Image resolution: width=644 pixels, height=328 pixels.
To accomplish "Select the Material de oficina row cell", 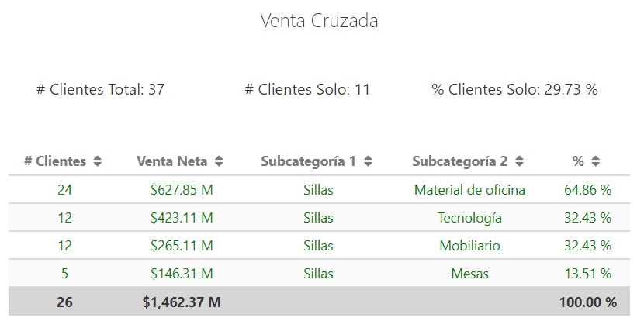I will point(469,190).
